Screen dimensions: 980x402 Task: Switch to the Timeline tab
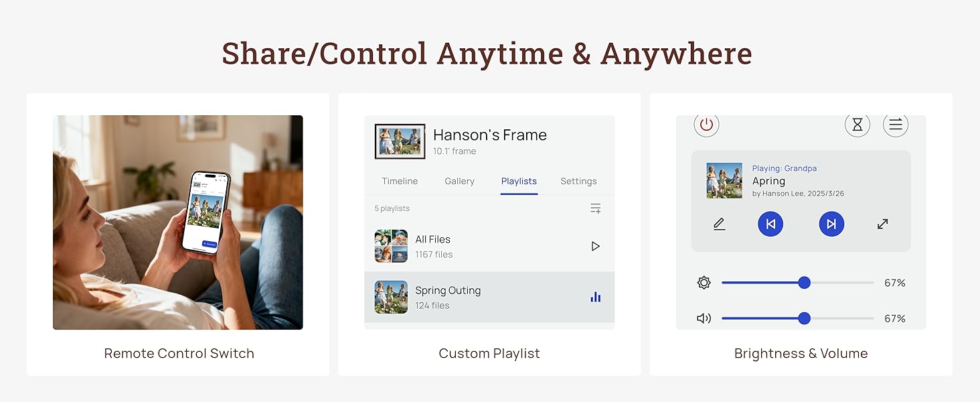[400, 181]
